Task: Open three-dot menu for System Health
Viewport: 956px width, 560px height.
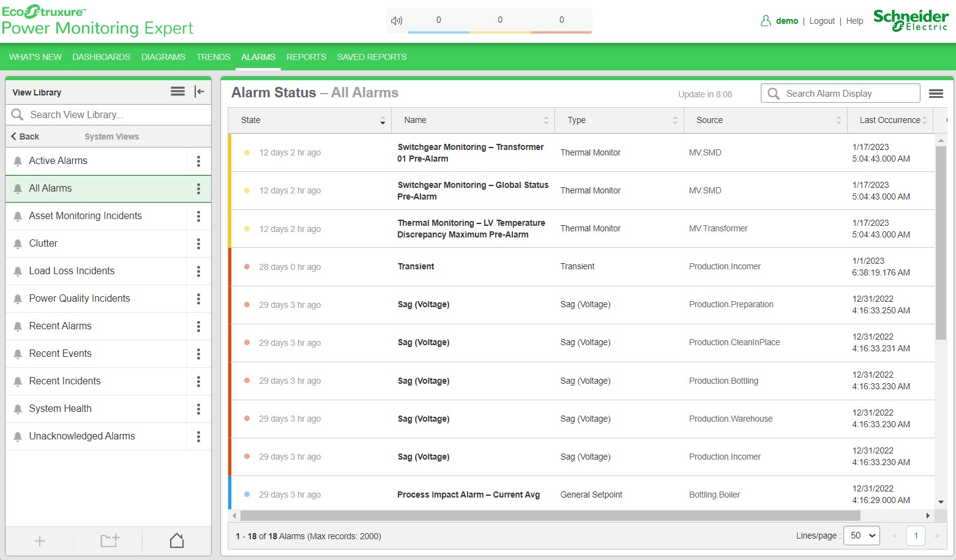Action: click(x=198, y=409)
